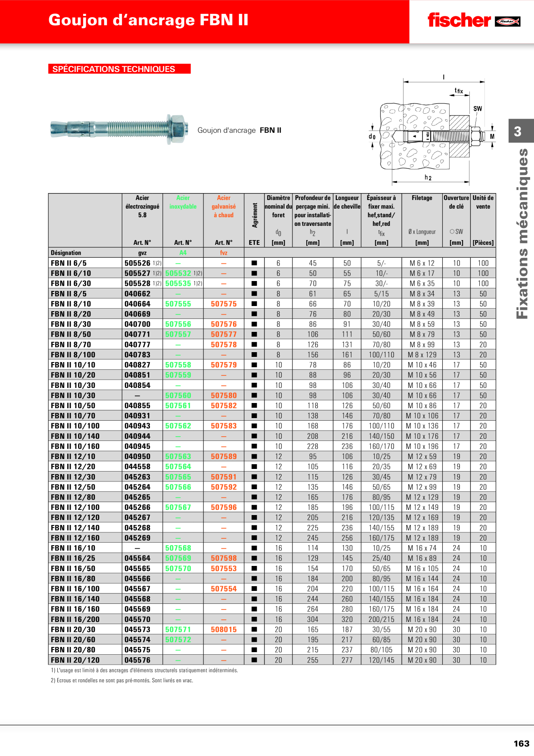The width and height of the screenshot is (534, 756).
Task: Click article number 044558
Action: pyautogui.click(x=137, y=466)
